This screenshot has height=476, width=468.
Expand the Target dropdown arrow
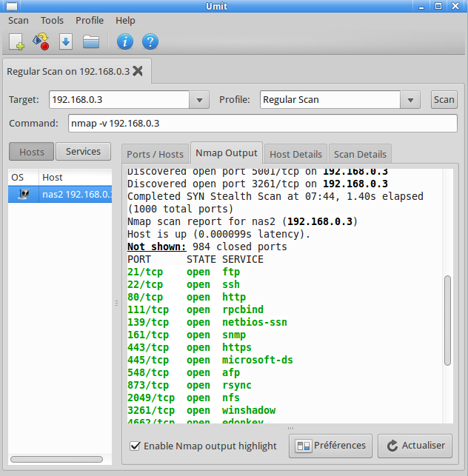tap(199, 100)
